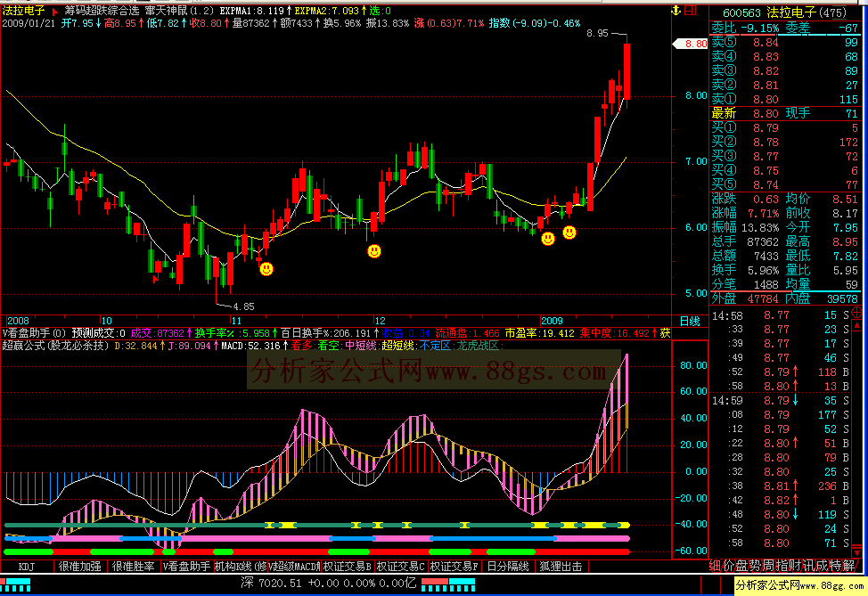This screenshot has width=868, height=596.
Task: Open the 很准胜率 indicator tab
Action: point(134,566)
